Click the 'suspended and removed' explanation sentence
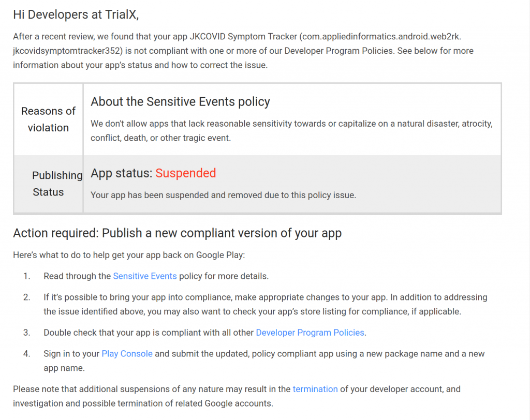 pyautogui.click(x=223, y=196)
